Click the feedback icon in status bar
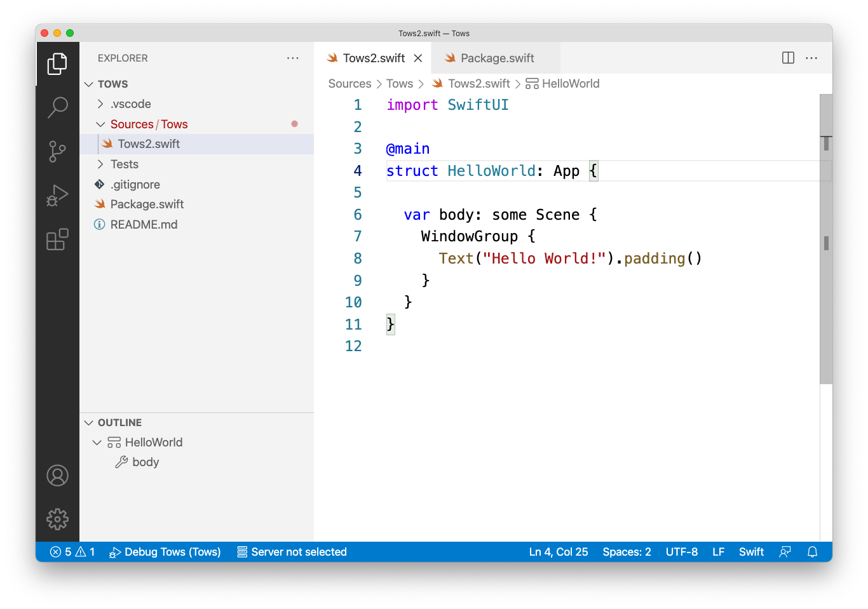868x609 pixels. tap(785, 552)
